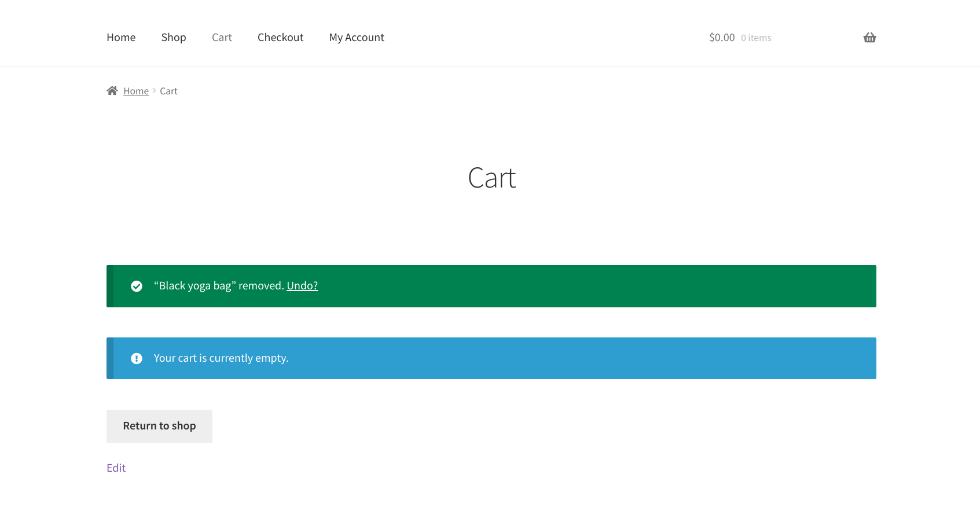
Task: Click the exclamation icon in empty cart notice
Action: pos(137,358)
